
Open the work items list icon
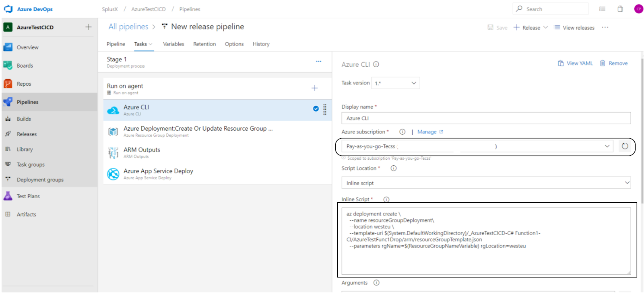pyautogui.click(x=602, y=9)
